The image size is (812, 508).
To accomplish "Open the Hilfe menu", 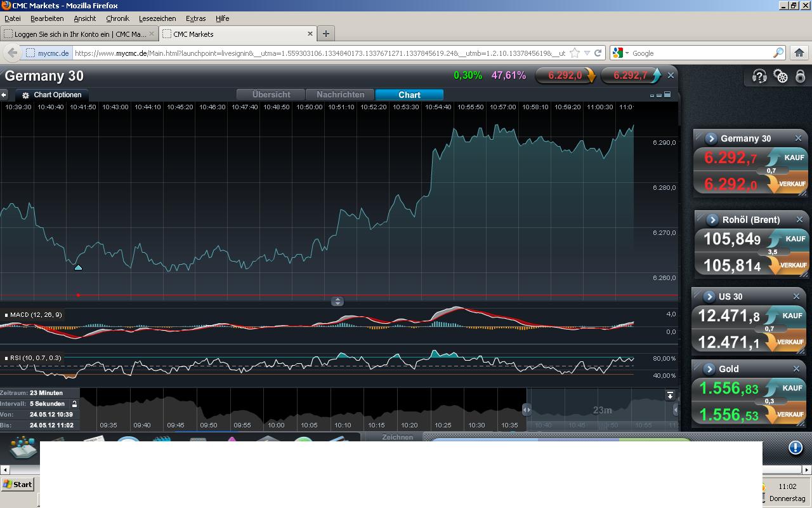I will 222,18.
